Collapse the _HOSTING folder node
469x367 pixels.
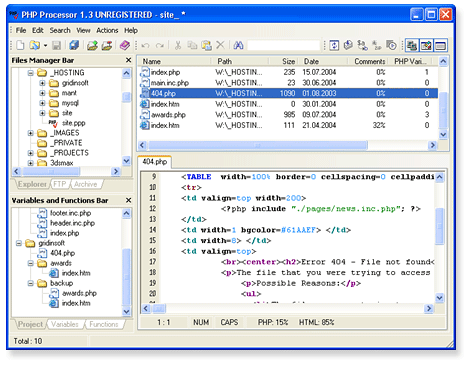(31, 73)
